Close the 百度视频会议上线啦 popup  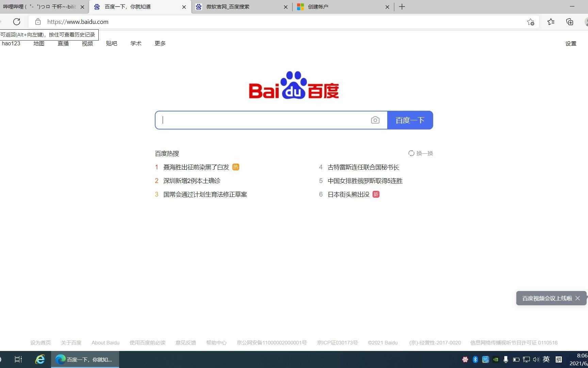coord(577,298)
